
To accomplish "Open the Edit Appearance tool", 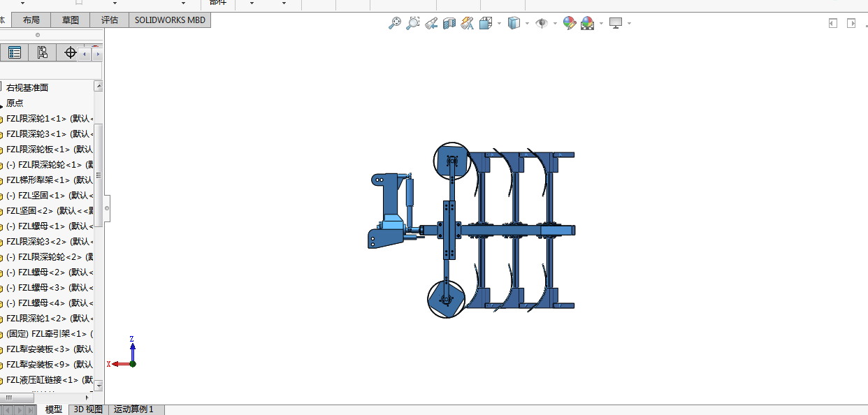I will pos(569,23).
